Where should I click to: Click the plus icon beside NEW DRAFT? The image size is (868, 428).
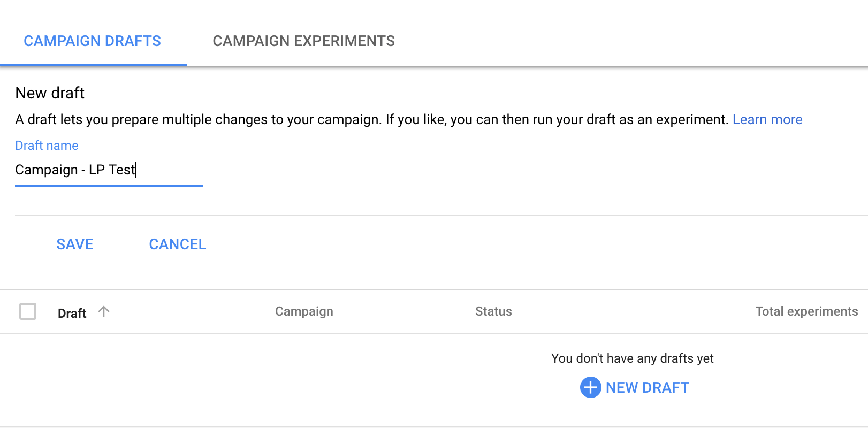(590, 387)
